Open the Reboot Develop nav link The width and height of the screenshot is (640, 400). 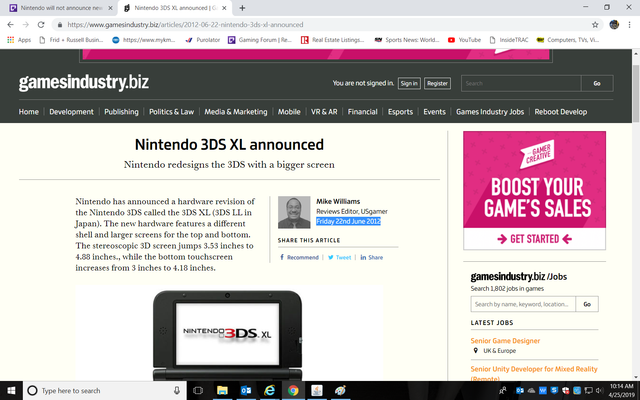561,112
